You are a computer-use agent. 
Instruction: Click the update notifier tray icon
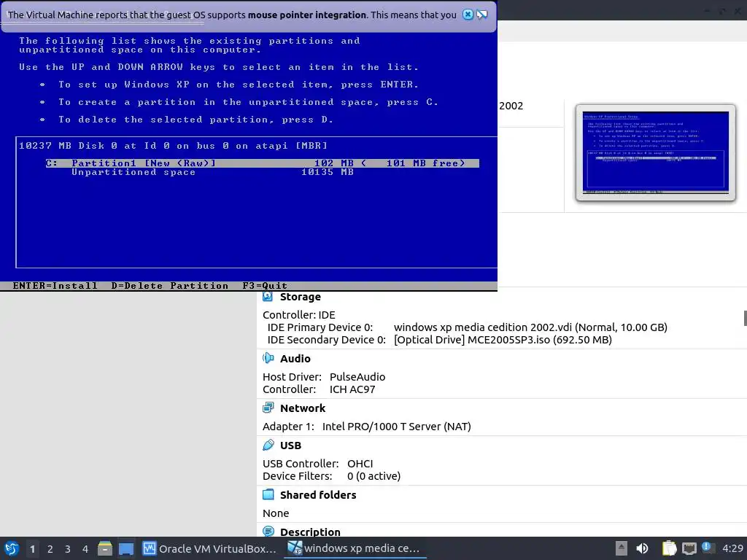tap(708, 548)
